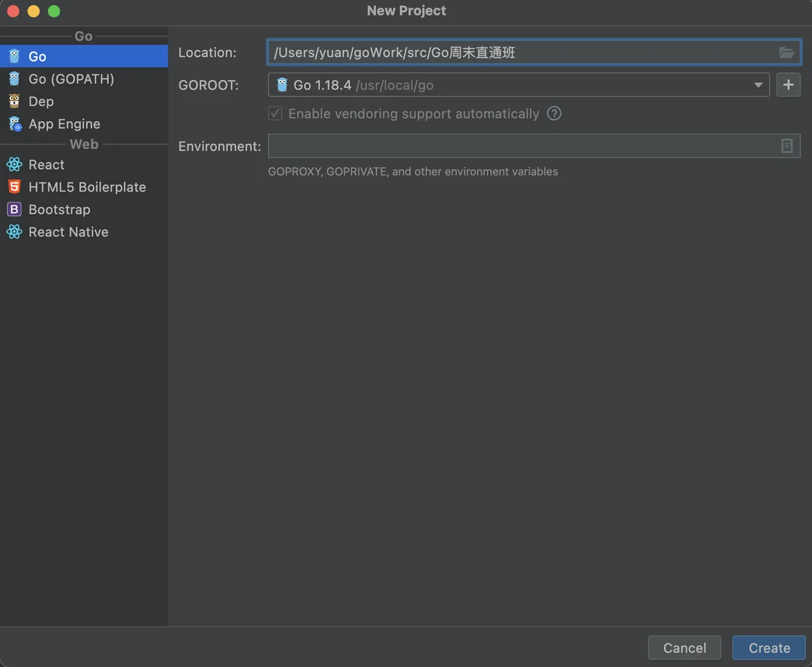Open environment variables editor dialog

pos(787,146)
